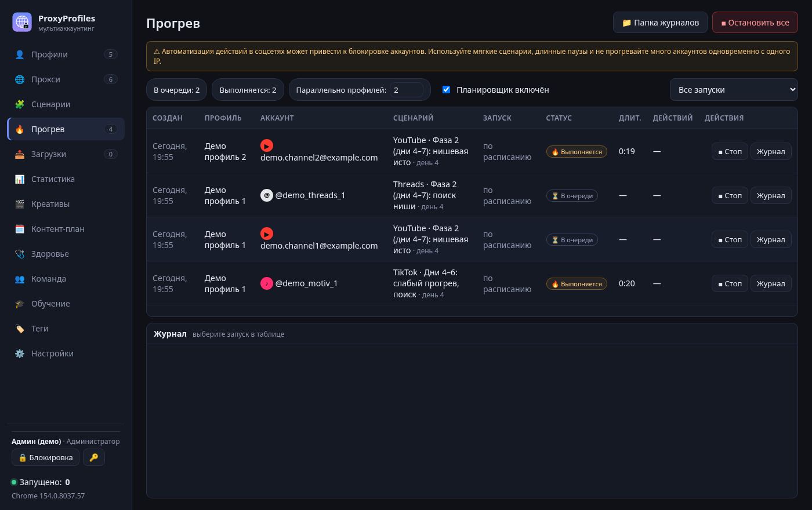Click the В очереди: 2 counter pill

[177, 90]
